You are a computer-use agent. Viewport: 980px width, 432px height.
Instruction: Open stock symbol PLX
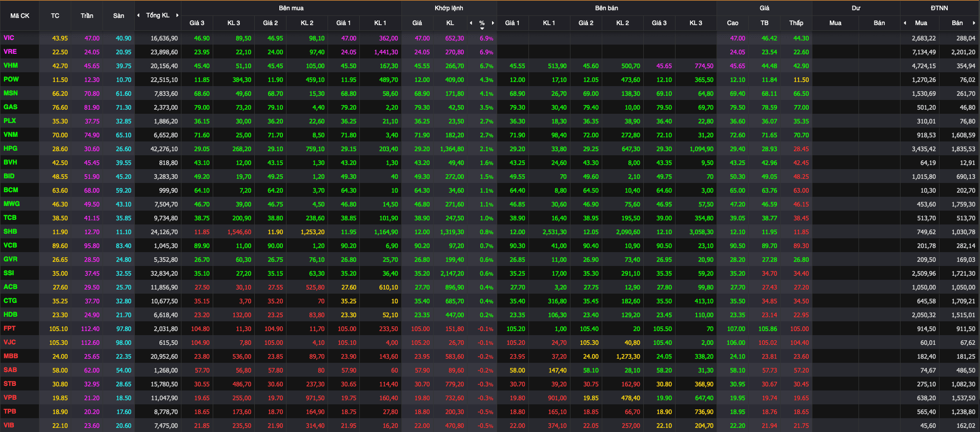[10, 121]
